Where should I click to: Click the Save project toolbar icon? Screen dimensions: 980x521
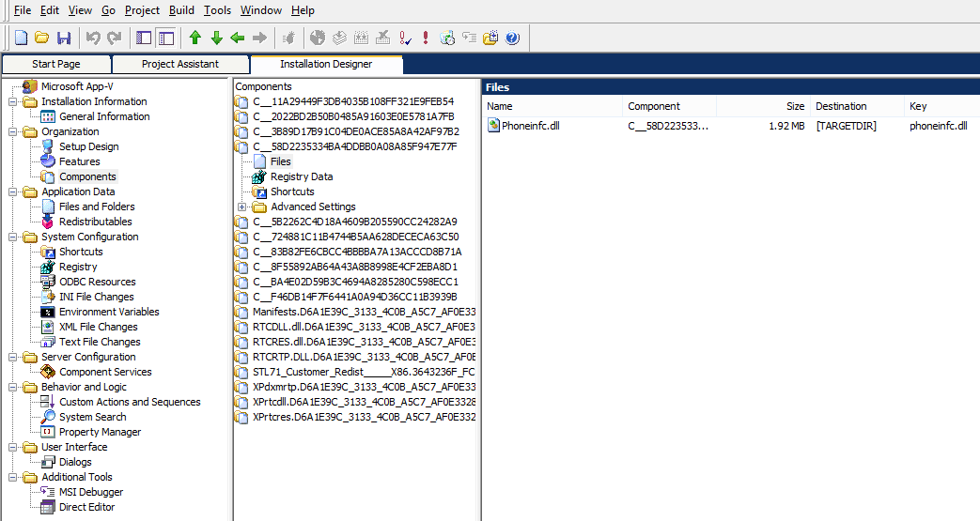pyautogui.click(x=64, y=38)
